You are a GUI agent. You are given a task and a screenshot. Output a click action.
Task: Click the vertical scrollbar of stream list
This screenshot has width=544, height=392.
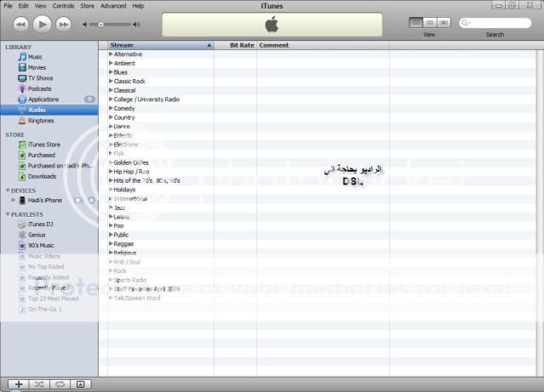click(540, 213)
